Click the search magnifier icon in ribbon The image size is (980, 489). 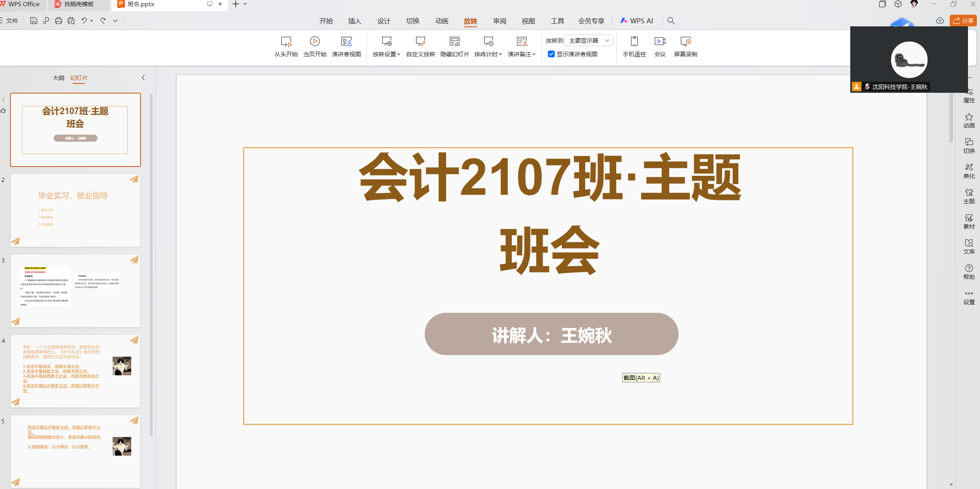671,21
